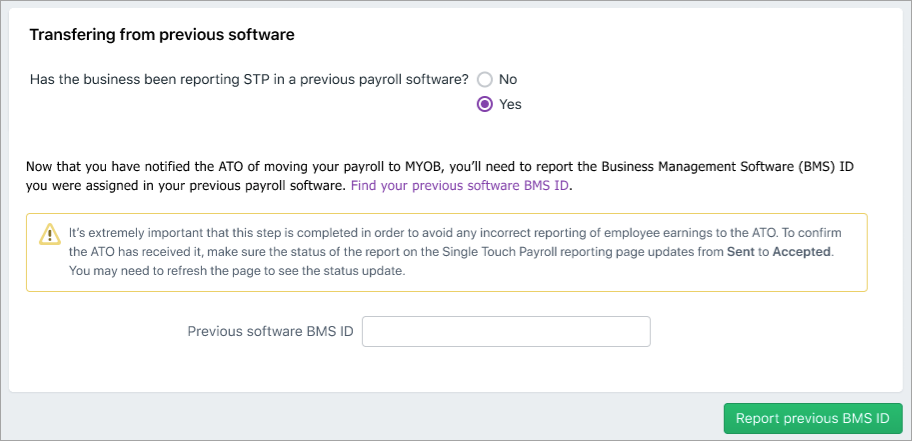Image resolution: width=912 pixels, height=441 pixels.
Task: Select the Yes radio button
Action: [x=485, y=104]
